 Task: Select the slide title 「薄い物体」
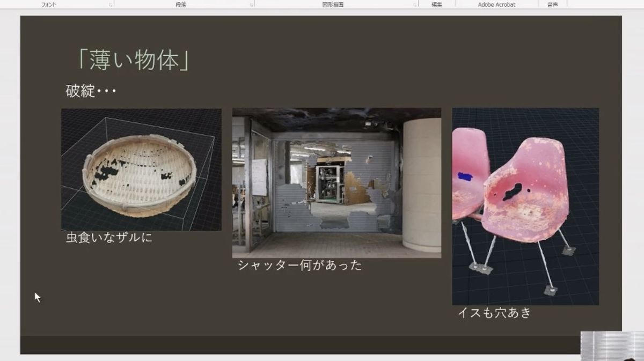click(x=133, y=61)
